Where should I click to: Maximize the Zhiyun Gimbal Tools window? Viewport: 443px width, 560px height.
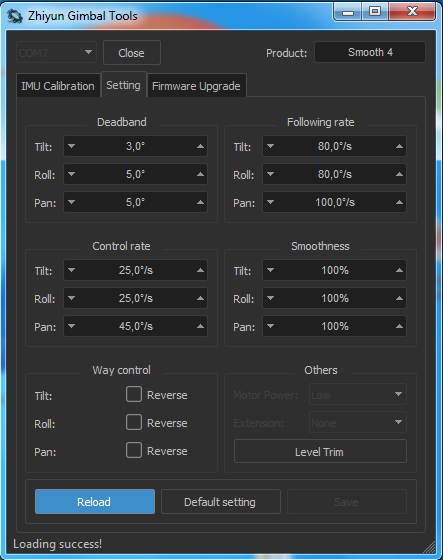pos(375,12)
